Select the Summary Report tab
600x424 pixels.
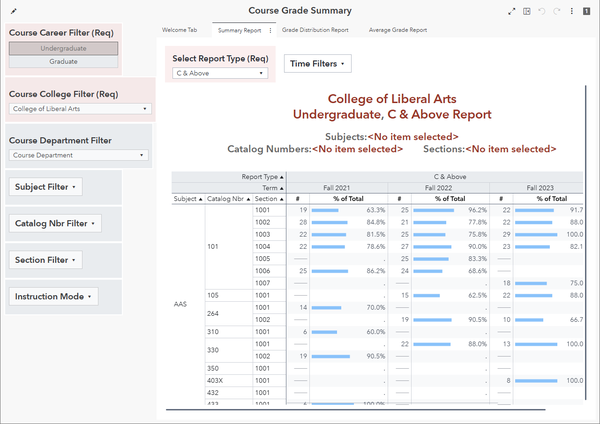(240, 30)
